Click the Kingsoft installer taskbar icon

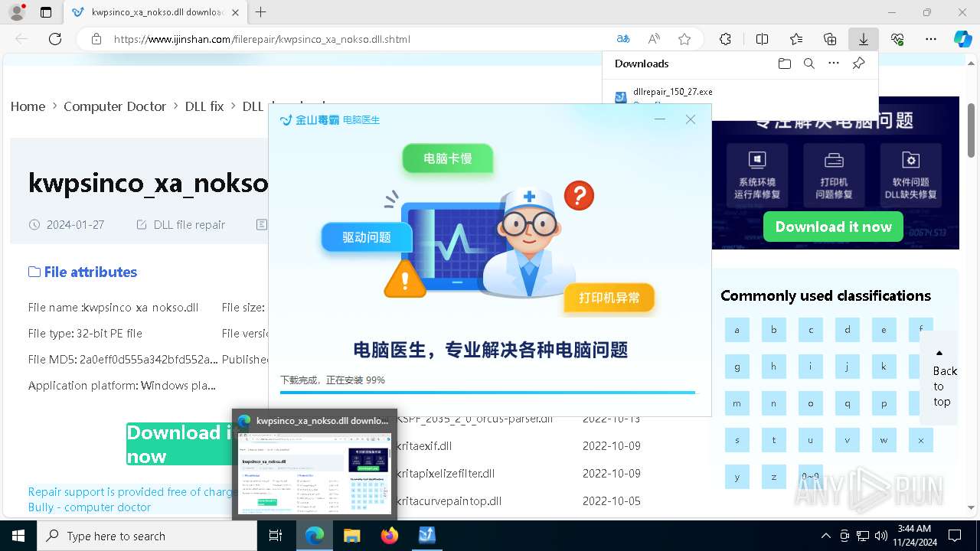coord(427,536)
